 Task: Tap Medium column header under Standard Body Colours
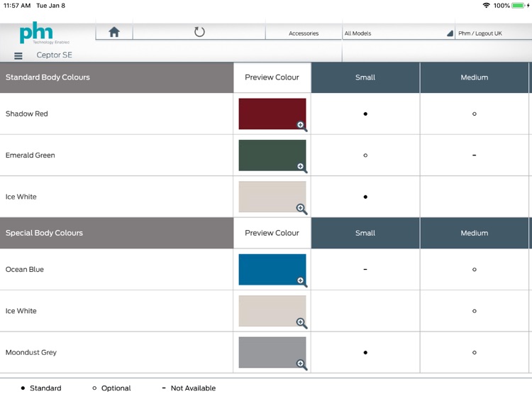point(475,77)
